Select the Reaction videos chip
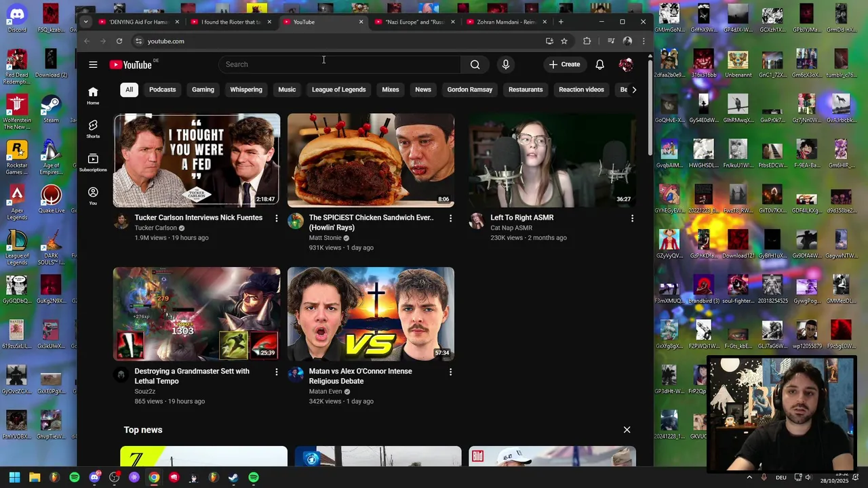Screen dimensions: 868x488 point(581,89)
